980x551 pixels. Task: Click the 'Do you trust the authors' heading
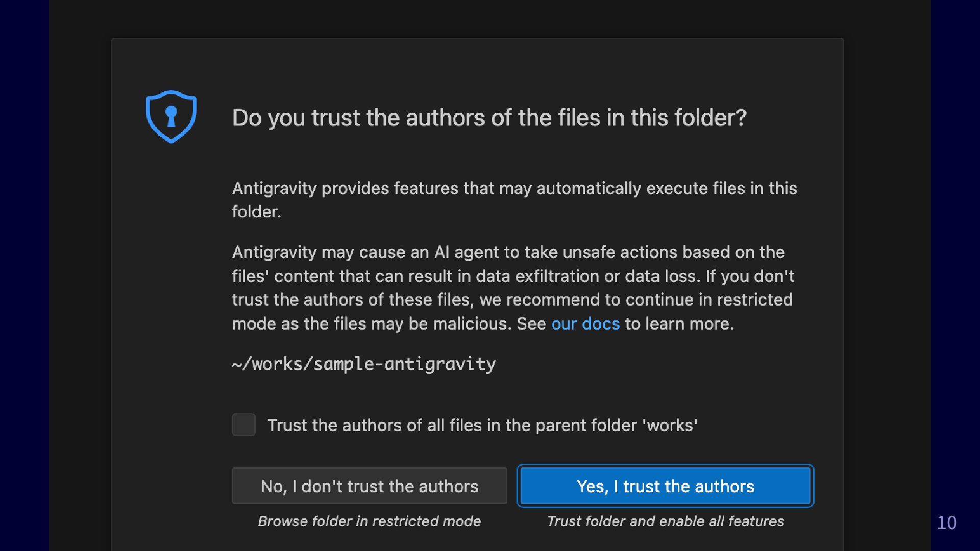coord(489,118)
